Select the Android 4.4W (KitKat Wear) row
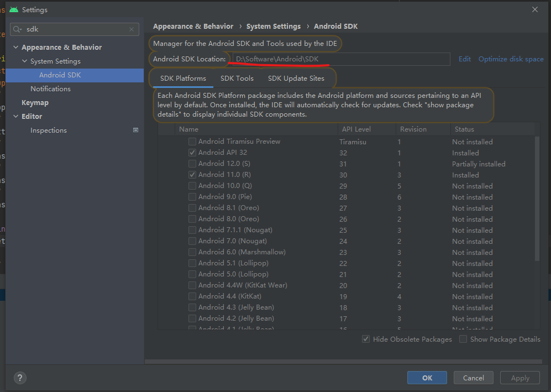Viewport: 551px width, 392px height. point(347,285)
